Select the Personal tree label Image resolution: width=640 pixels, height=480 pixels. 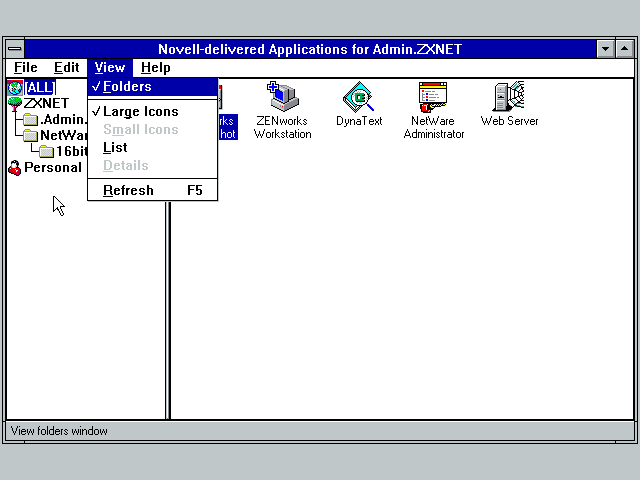(x=53, y=168)
